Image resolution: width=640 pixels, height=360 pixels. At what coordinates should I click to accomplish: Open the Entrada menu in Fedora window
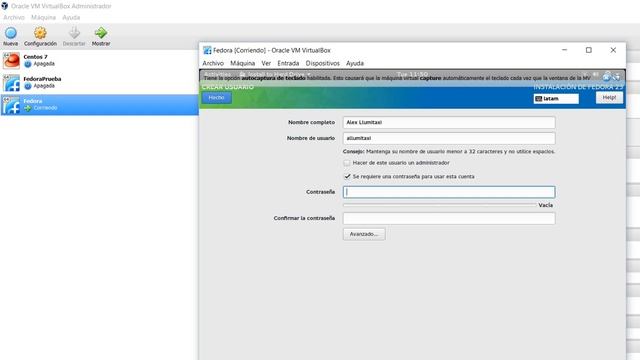(288, 63)
